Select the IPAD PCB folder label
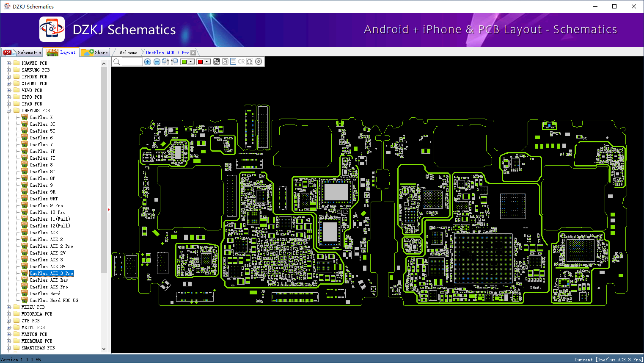Image resolution: width=644 pixels, height=363 pixels. [x=32, y=104]
